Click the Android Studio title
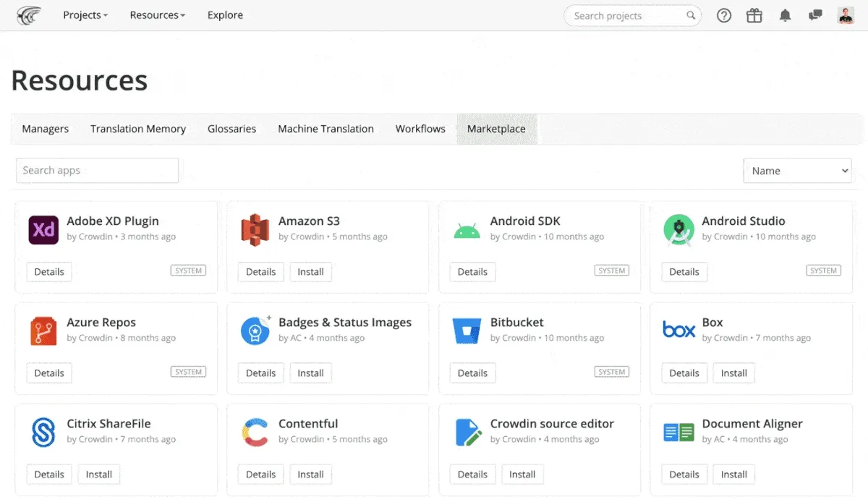The image size is (868, 502). click(x=744, y=221)
